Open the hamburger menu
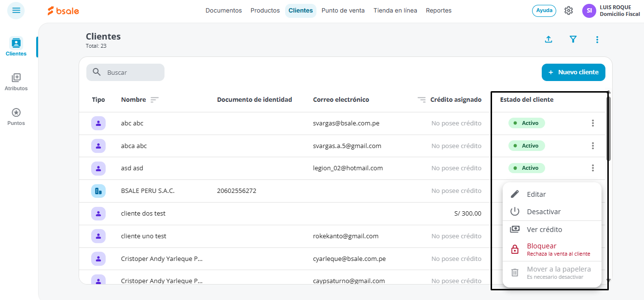Image resolution: width=644 pixels, height=300 pixels. pos(16,10)
